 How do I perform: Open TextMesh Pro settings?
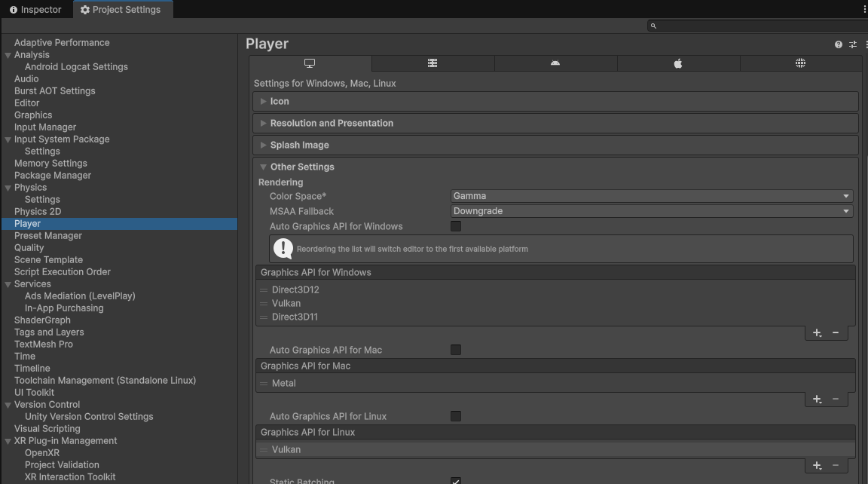click(x=44, y=345)
